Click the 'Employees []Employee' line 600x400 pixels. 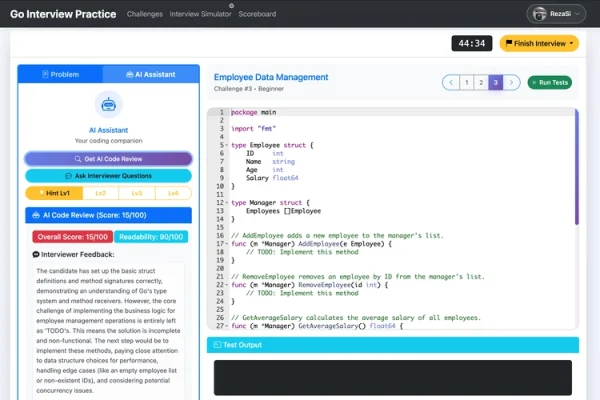(283, 211)
